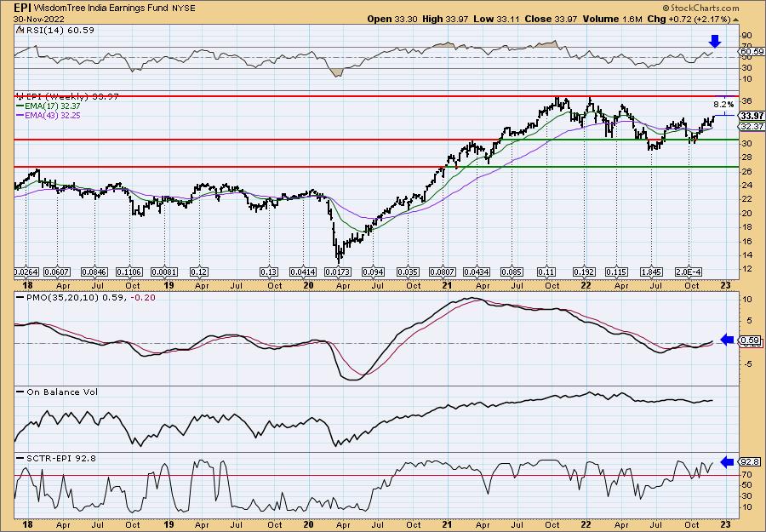Screen dimensions: 766x532
Task: Click the 2.0E-4 dividend label
Action: [689, 272]
